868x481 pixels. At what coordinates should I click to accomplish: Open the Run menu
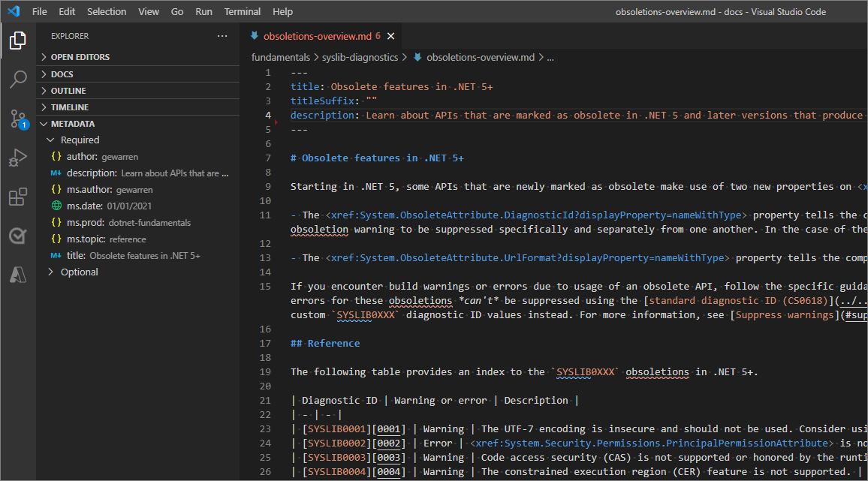coord(203,11)
